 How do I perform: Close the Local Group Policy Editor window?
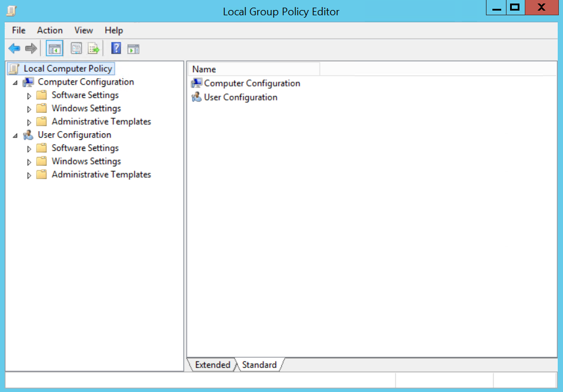(x=541, y=8)
